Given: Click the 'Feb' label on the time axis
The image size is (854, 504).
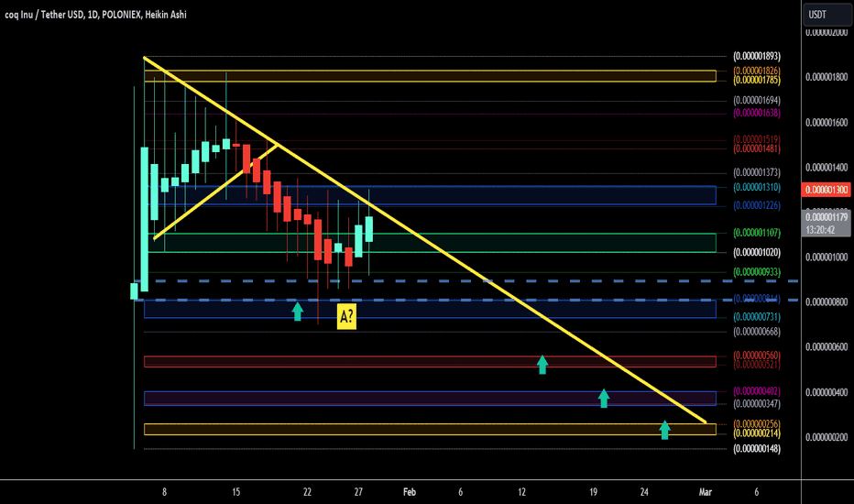Looking at the screenshot, I should point(409,492).
